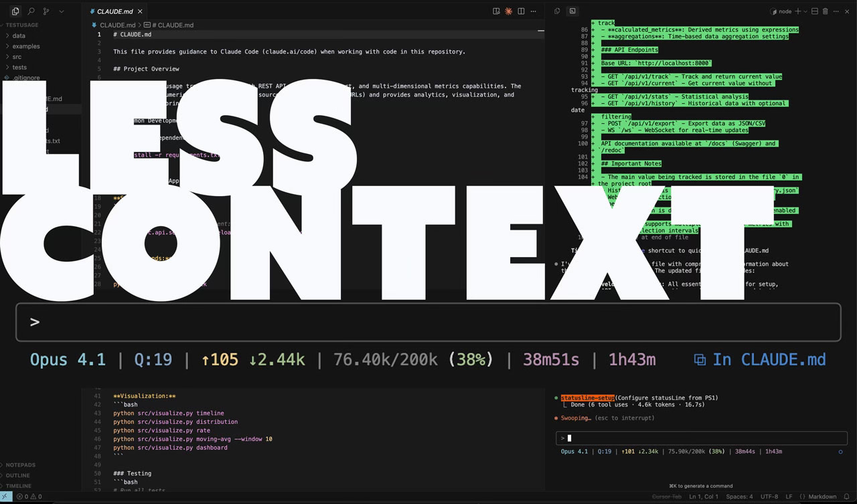This screenshot has width=857, height=504.
Task: Expand the additional views chevron in sidebar
Action: pos(62,11)
